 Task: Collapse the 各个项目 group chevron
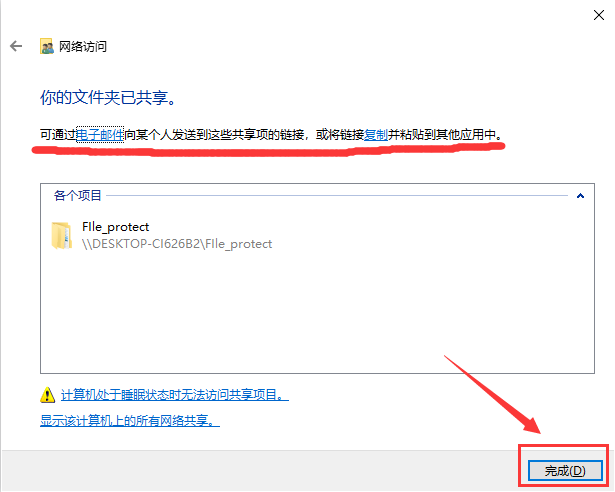[x=580, y=195]
